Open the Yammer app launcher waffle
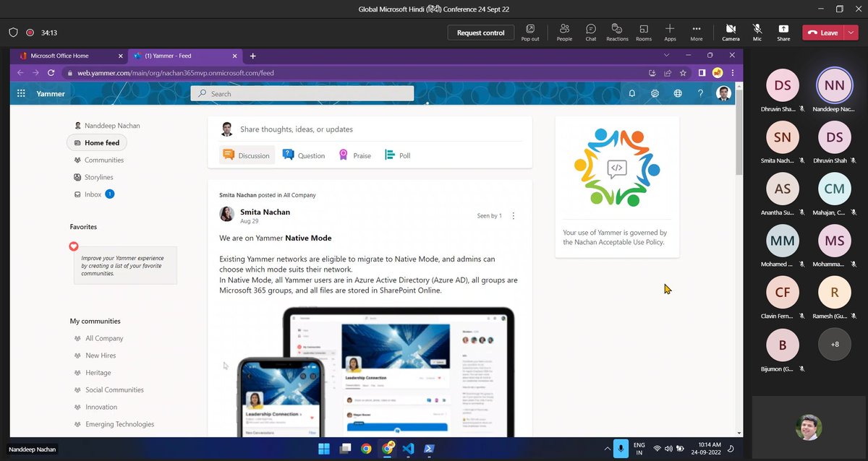Viewport: 868px width, 461px height. [x=21, y=93]
